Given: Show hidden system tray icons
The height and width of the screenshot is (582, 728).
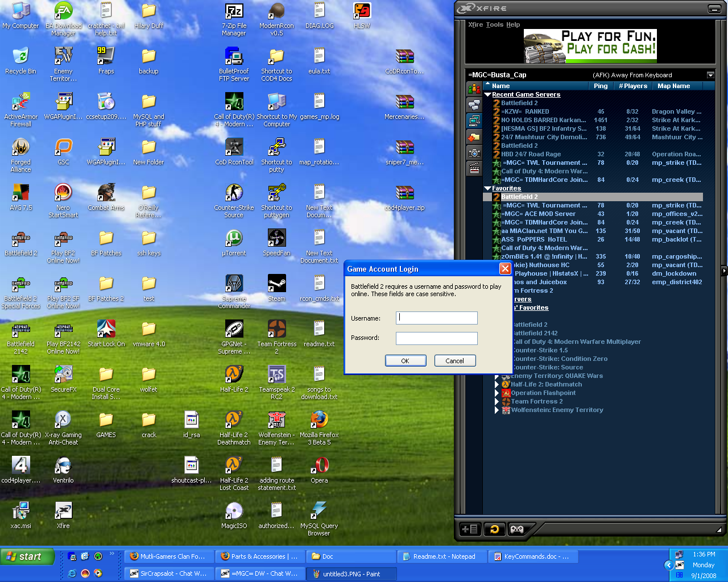Looking at the screenshot, I should pos(668,565).
